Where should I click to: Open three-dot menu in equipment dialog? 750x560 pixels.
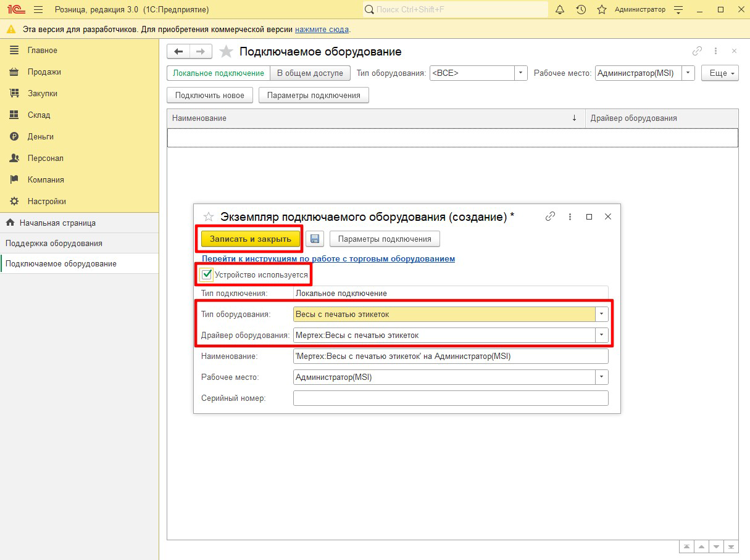tap(570, 216)
